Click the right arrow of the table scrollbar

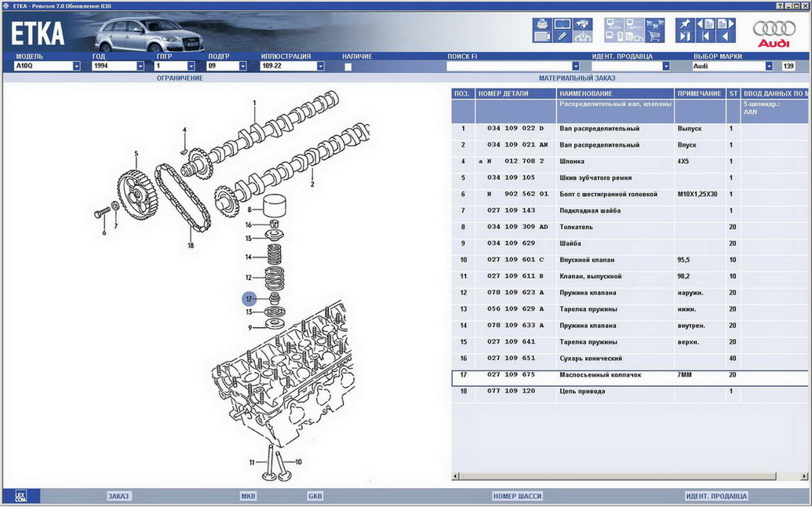[803, 476]
